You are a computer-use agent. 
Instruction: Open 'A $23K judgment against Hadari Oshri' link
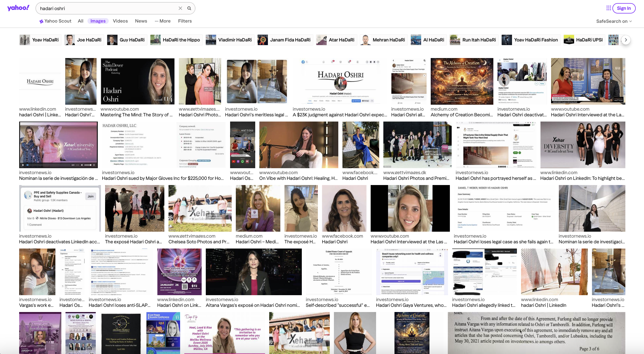[x=340, y=115]
